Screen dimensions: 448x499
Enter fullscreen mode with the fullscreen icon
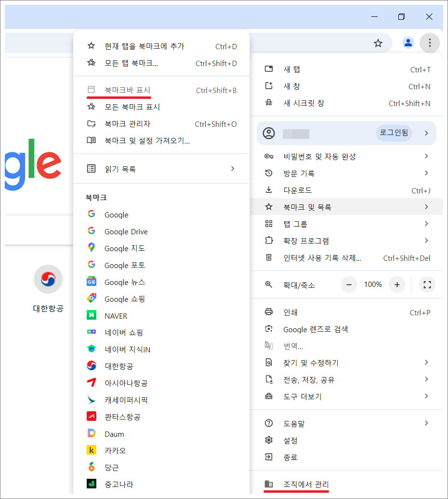[427, 284]
